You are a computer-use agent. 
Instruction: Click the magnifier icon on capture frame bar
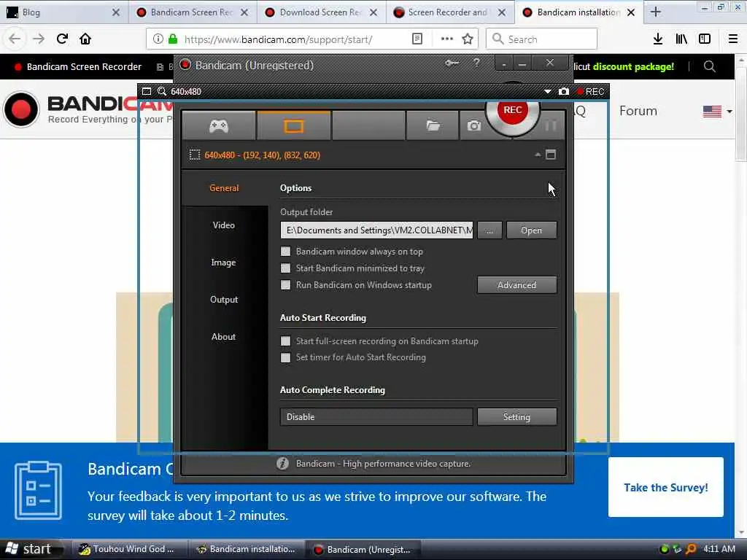[162, 91]
